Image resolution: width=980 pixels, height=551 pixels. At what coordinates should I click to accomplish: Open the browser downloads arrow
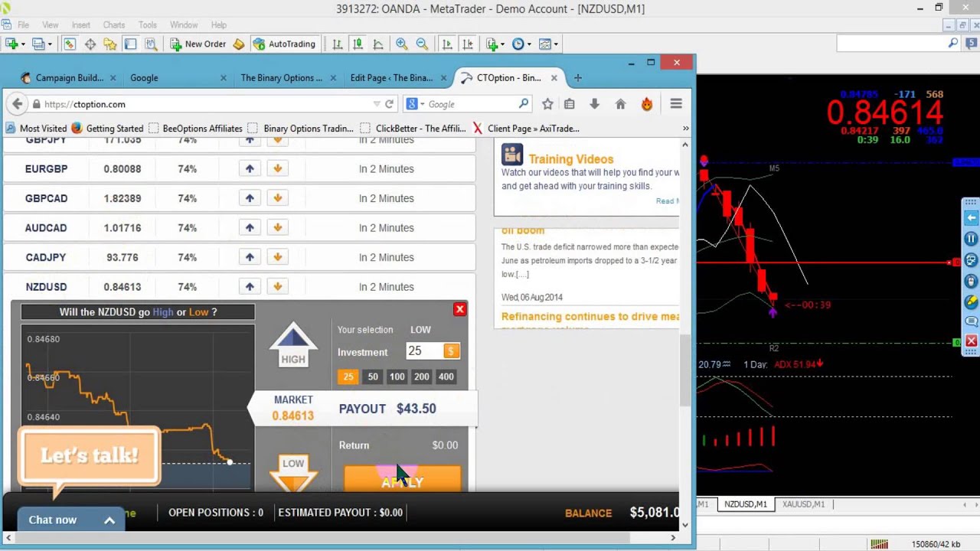[594, 104]
